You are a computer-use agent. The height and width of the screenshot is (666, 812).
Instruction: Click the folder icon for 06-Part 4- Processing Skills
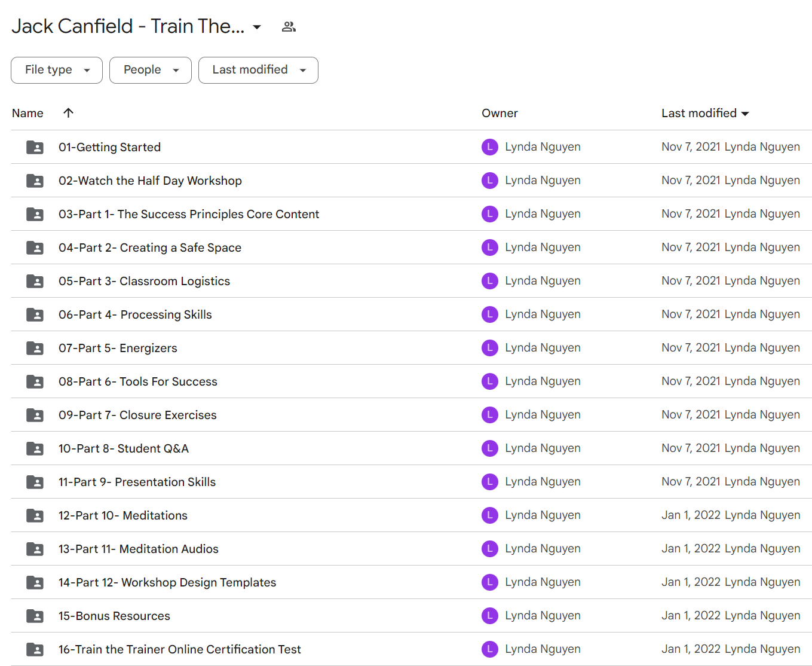point(35,314)
